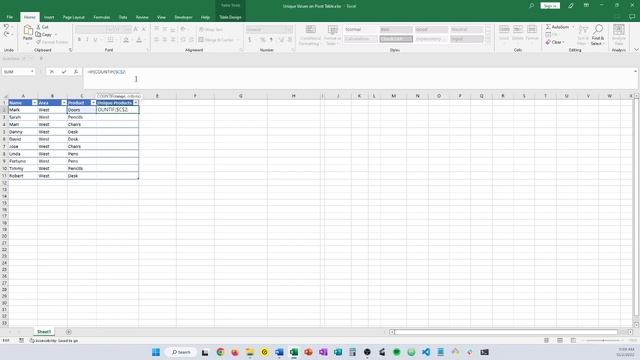640x360 pixels.
Task: Switch to Page Layout view icon
Action: 560,340
